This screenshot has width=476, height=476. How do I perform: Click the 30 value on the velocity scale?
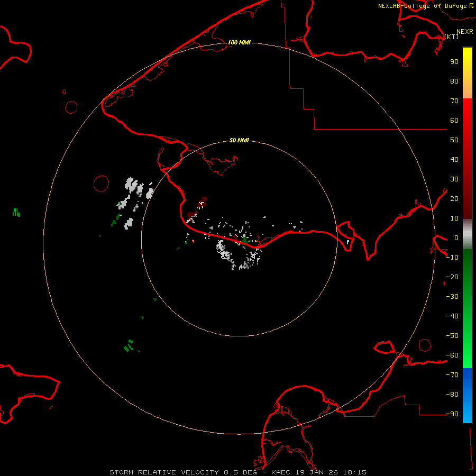pos(454,179)
